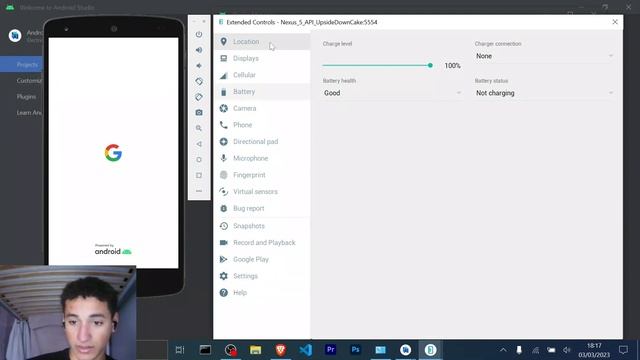Open the Snapshots section
The width and height of the screenshot is (640, 360).
point(262,226)
